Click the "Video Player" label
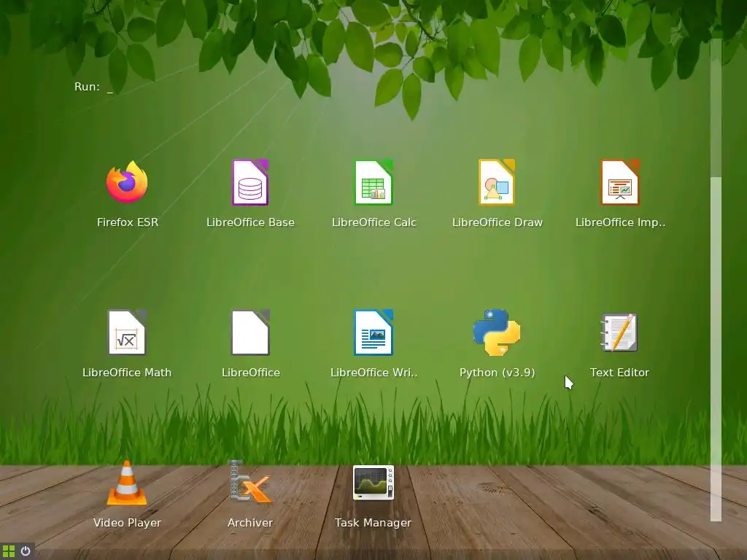This screenshot has height=560, width=747. point(127,523)
